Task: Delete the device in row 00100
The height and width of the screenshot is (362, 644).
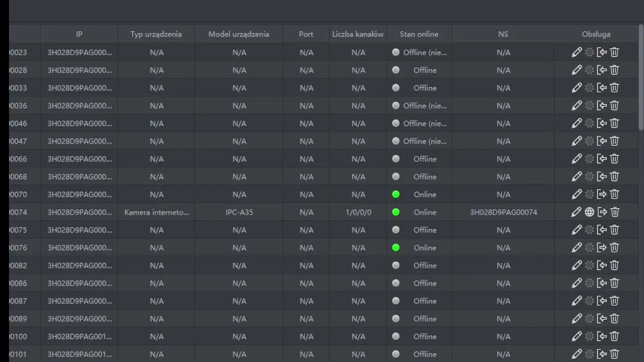Action: click(614, 336)
